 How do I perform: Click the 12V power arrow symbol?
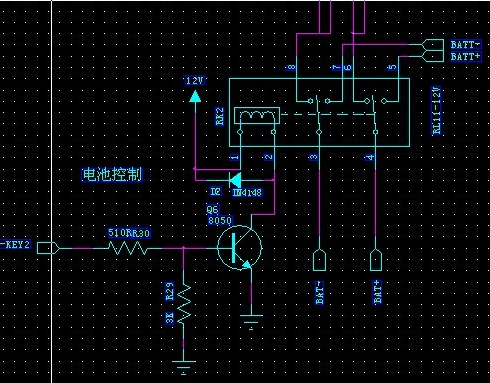(x=195, y=97)
